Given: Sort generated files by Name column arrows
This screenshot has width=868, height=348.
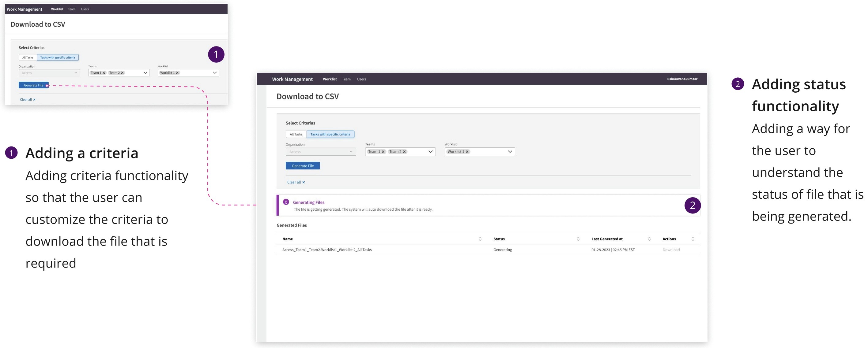Looking at the screenshot, I should (480, 239).
